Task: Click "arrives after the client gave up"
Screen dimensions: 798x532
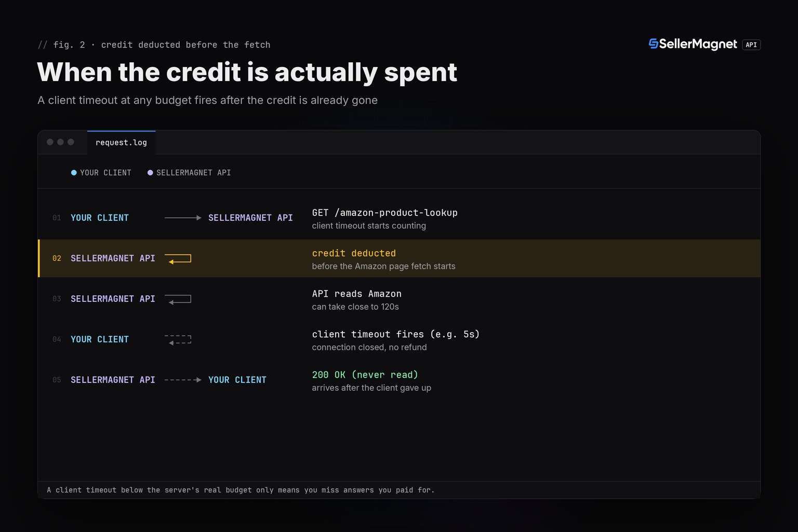Action: [x=371, y=388]
